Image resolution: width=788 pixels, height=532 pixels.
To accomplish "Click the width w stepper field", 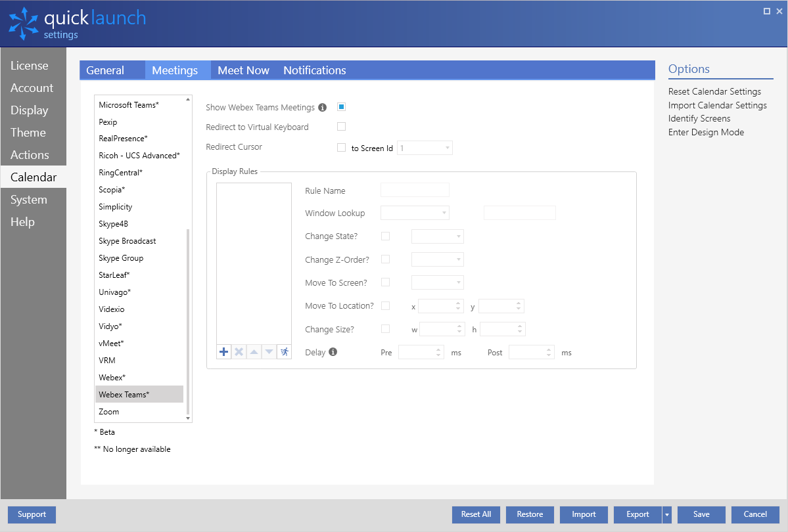I will point(442,329).
